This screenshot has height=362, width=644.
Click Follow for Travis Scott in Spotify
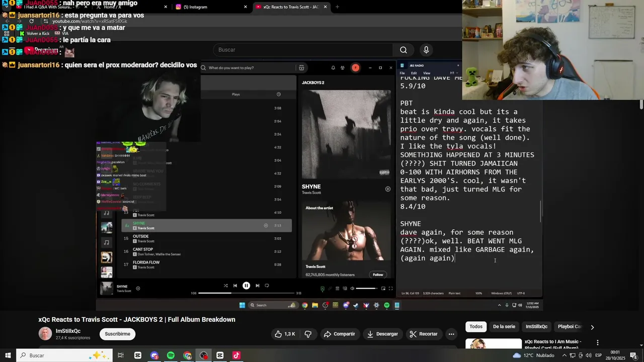click(378, 275)
